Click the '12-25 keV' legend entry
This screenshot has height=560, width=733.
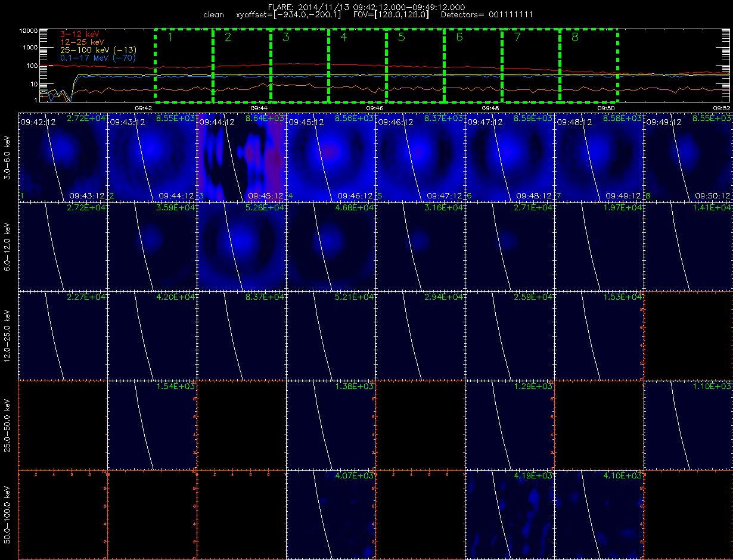(82, 42)
